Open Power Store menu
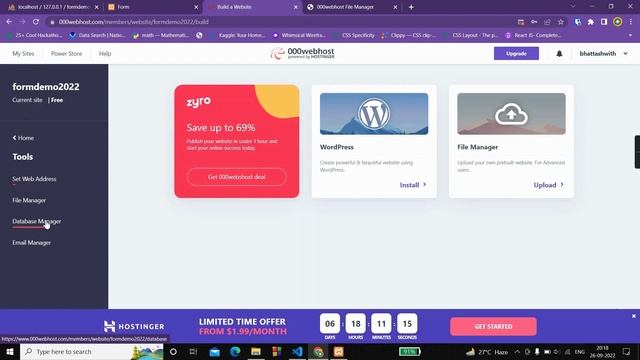 67,53
